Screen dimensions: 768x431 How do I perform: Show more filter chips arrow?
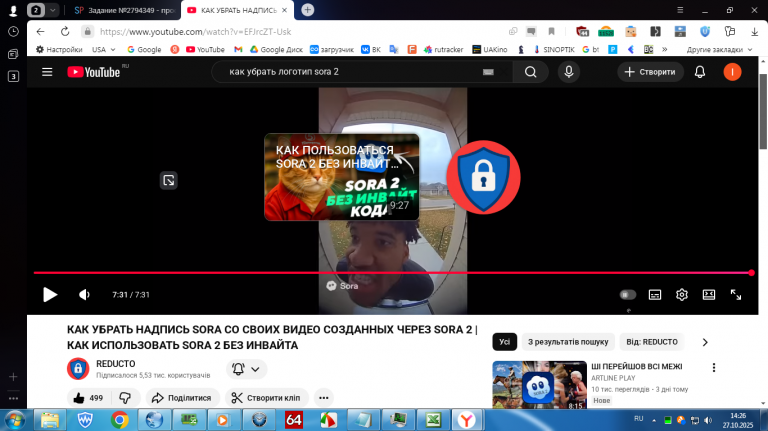705,342
